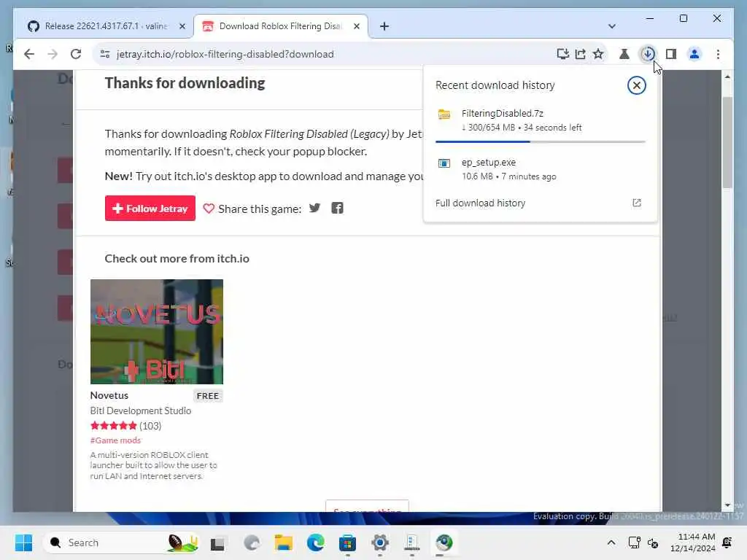
Task: Share the game on Facebook
Action: [337, 208]
